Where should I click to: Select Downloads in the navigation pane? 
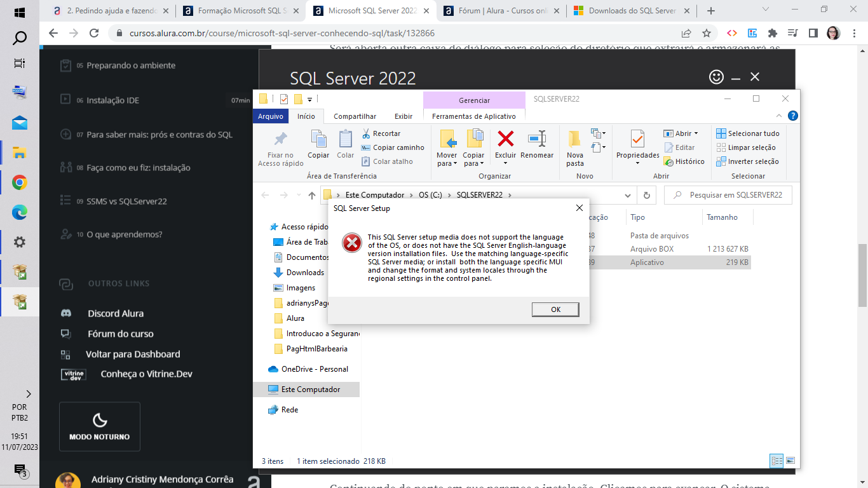click(305, 273)
